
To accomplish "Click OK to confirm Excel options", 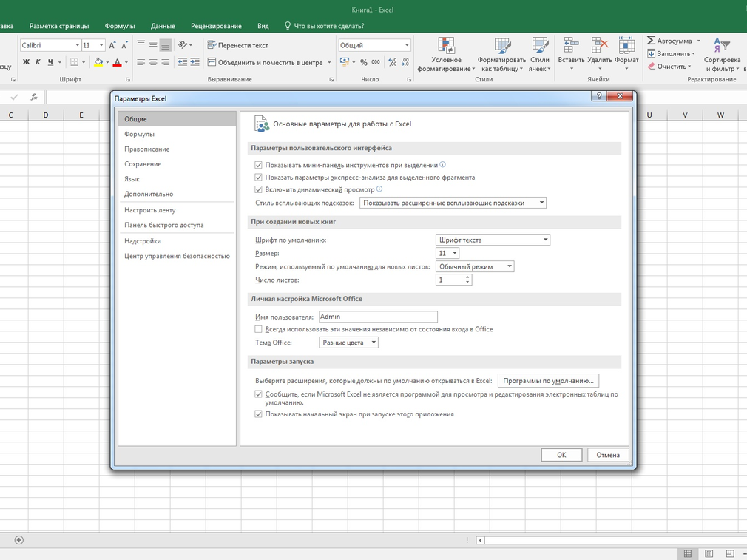I will pyautogui.click(x=561, y=455).
